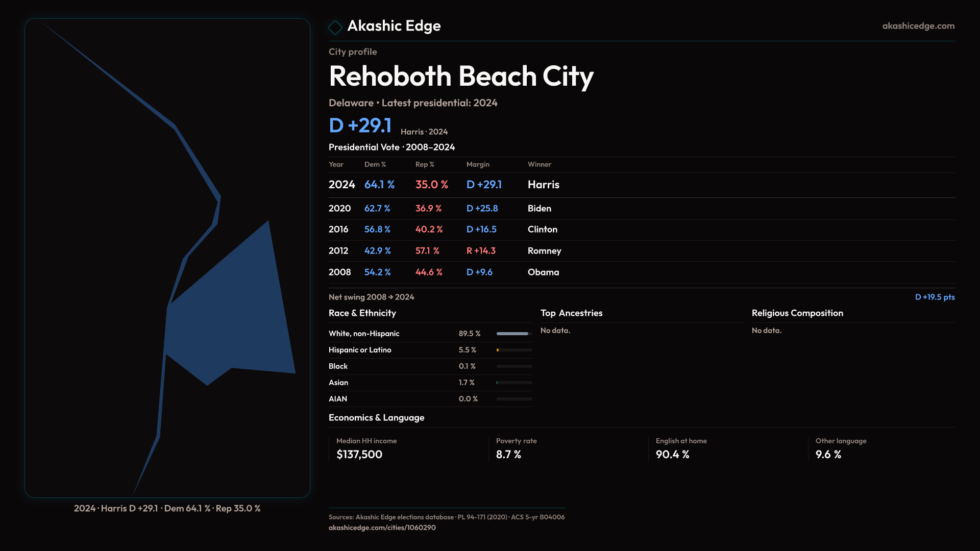Click the White, non-Hispanic percentage bar
The image size is (980, 551).
tap(513, 334)
